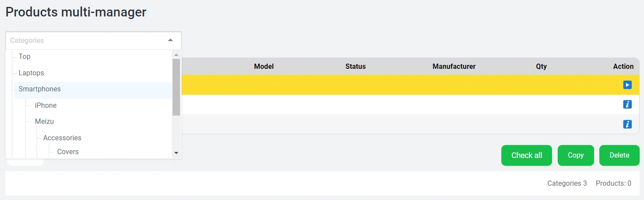Click the category list scroll-up arrow

coord(176,55)
